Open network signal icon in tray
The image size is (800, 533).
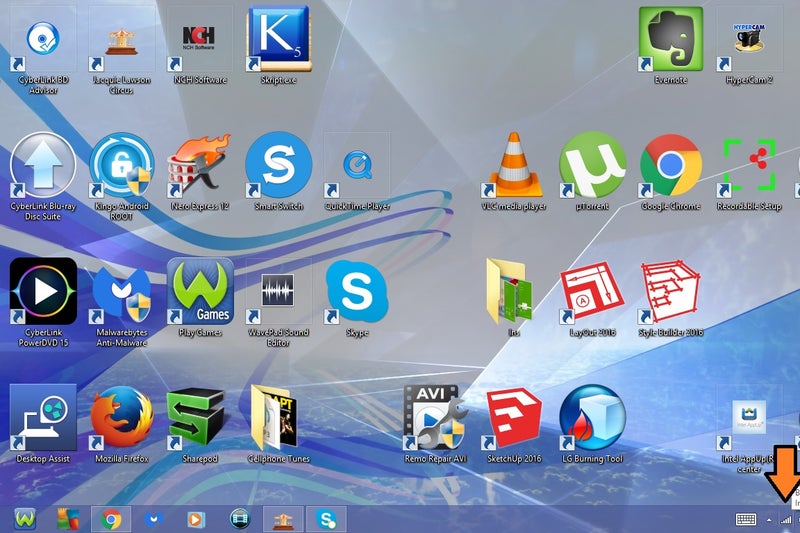tap(786, 520)
